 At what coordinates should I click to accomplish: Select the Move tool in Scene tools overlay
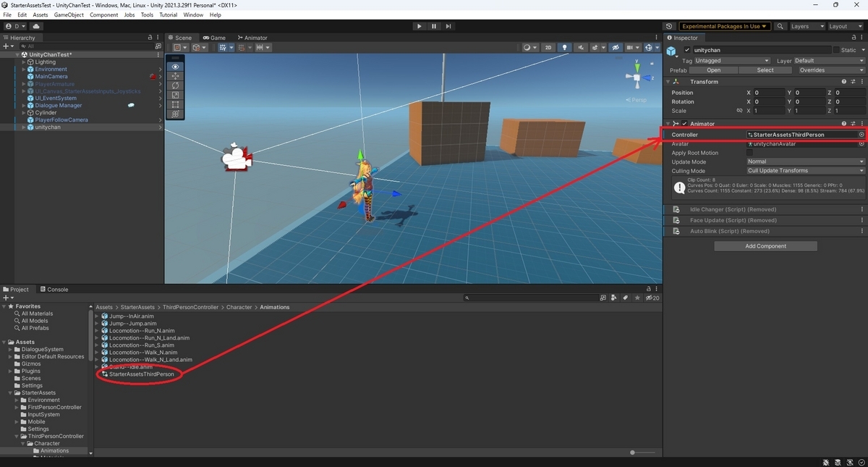point(175,75)
